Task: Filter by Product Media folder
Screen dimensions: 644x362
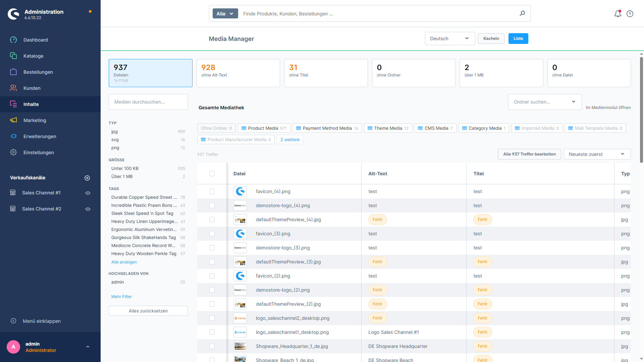Action: click(264, 128)
